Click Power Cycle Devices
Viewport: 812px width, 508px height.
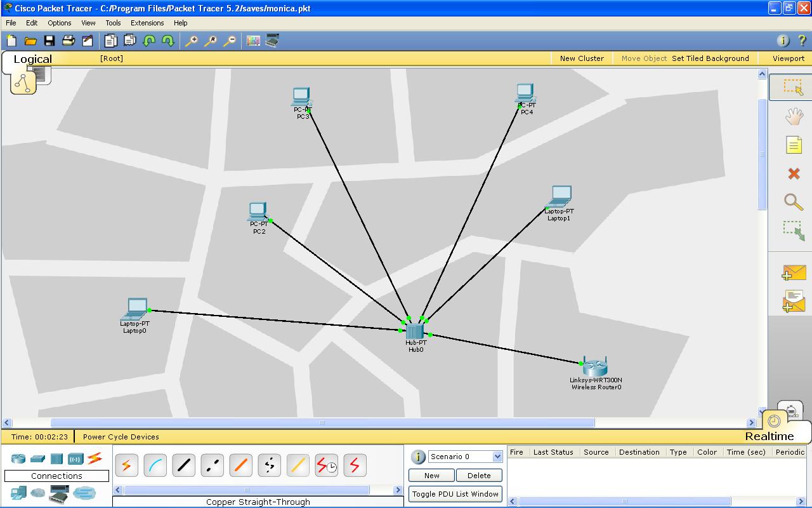(x=121, y=437)
